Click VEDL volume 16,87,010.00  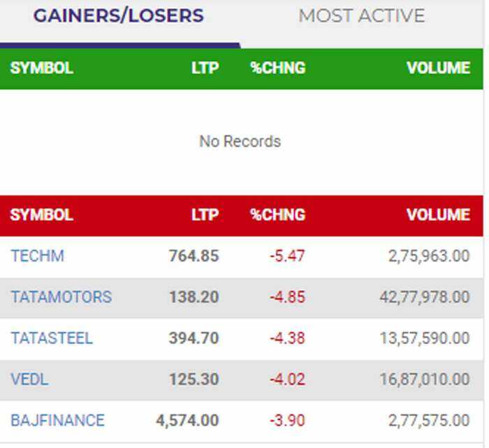pyautogui.click(x=424, y=380)
